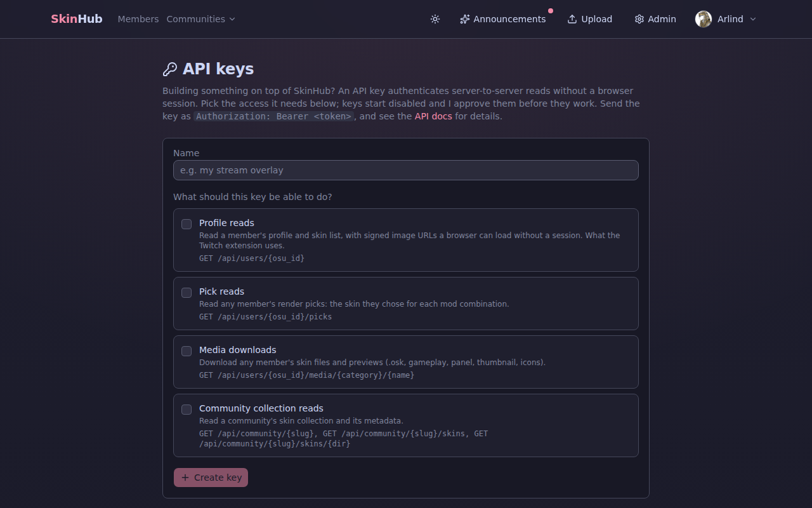Click the plus icon on Create key

[x=185, y=478]
